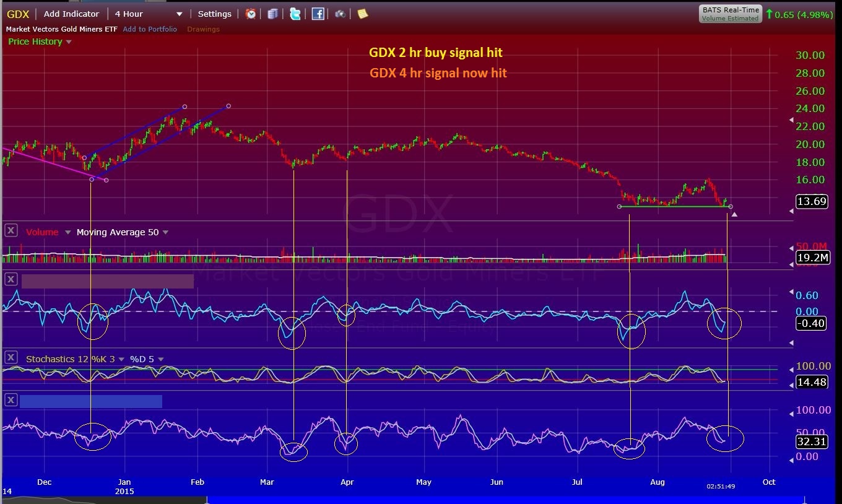842x504 pixels.
Task: Share the chart via the Facebook icon
Action: [318, 14]
